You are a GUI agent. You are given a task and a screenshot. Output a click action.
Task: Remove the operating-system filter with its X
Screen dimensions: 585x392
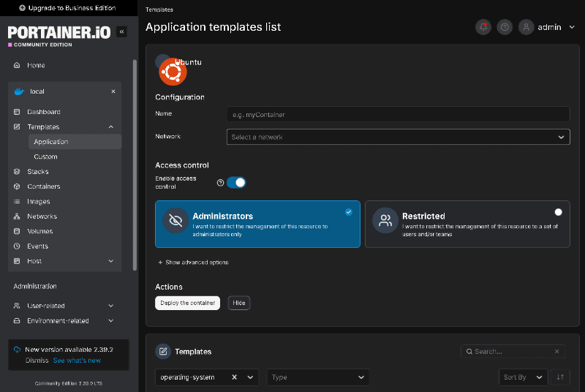pos(234,377)
